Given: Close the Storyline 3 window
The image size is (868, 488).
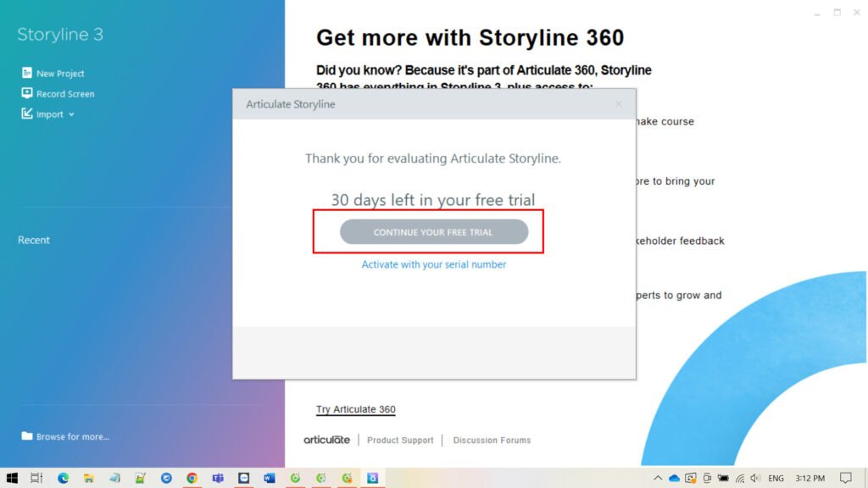Looking at the screenshot, I should tap(856, 13).
